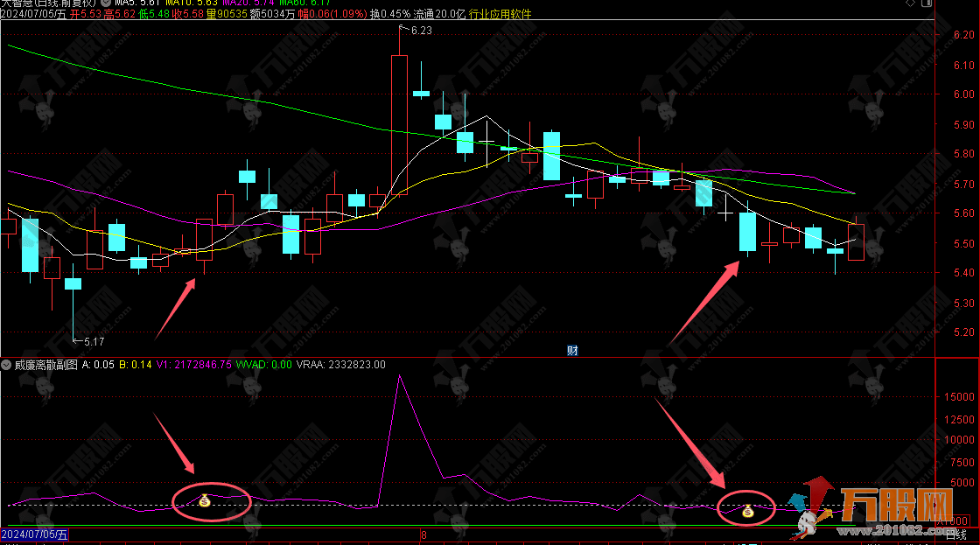Screen dimensions: 980x545
Task: Open the main chart indicator dropdown beside the title
Action: point(106,3)
